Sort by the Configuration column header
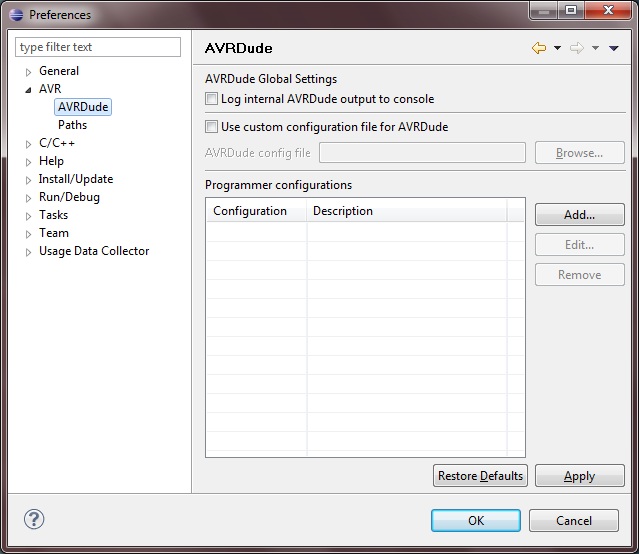This screenshot has width=639, height=554. click(256, 211)
